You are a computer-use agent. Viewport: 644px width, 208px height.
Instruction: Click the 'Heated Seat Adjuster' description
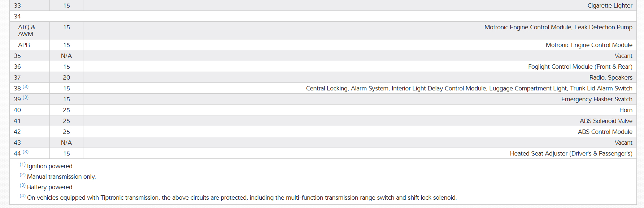571,153
